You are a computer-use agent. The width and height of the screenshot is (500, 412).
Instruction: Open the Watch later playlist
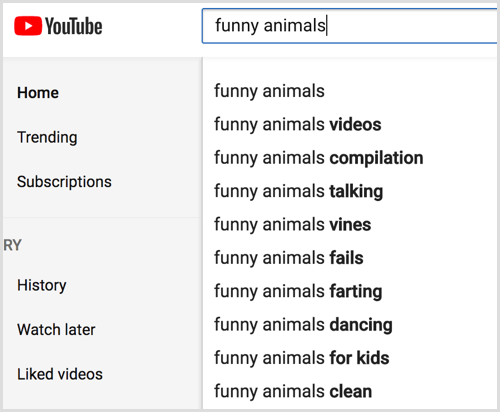point(56,330)
